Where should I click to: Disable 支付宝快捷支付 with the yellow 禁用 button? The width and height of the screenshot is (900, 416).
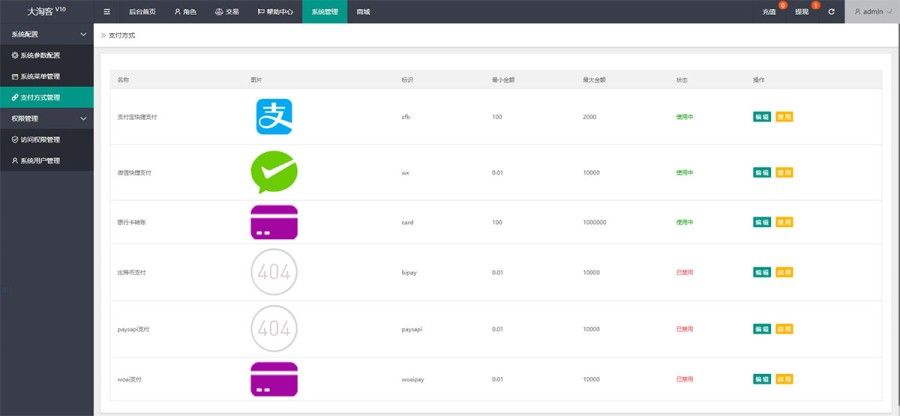point(784,117)
